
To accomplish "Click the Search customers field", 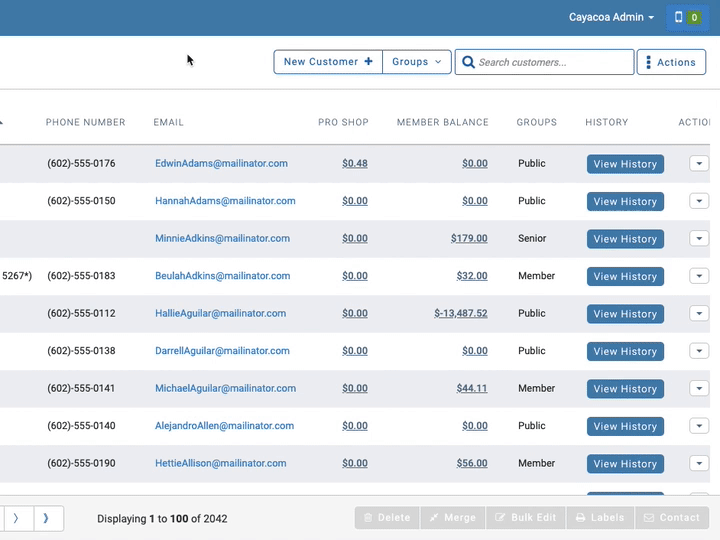I will (544, 62).
